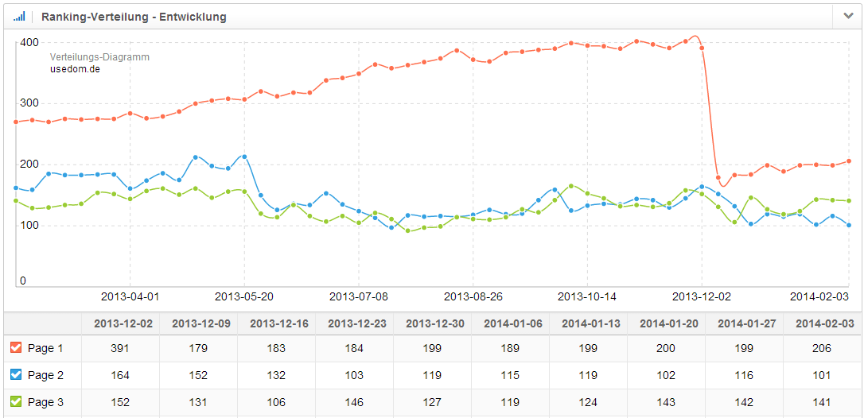Click the Page 3 value 146 cell

354,402
